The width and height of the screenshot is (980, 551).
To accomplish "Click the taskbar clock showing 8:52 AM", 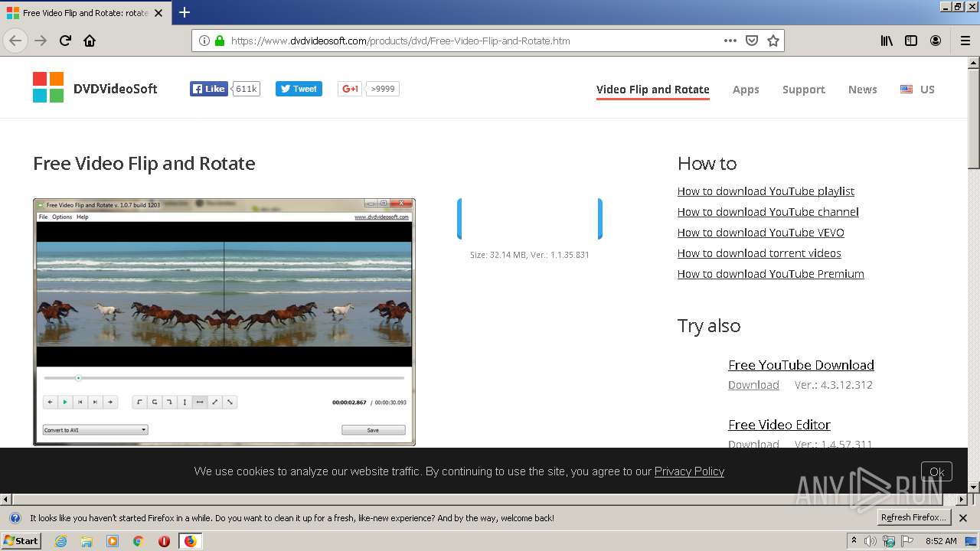I will (941, 541).
